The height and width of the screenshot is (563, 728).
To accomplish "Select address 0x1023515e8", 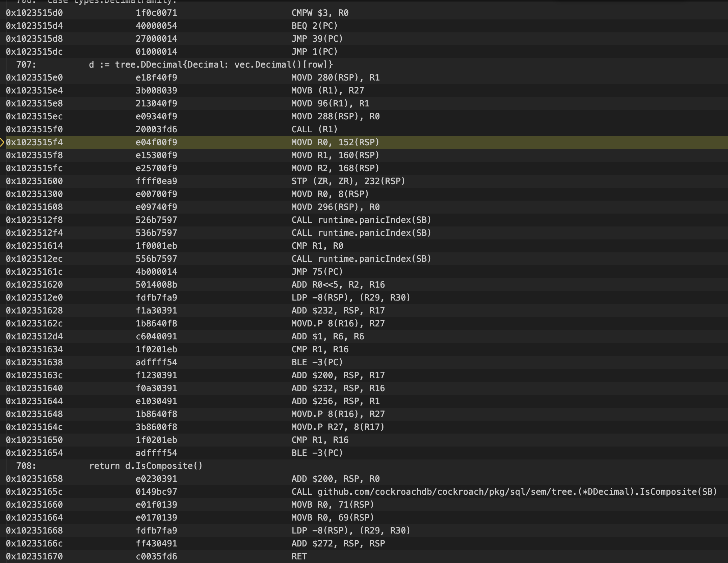I will coord(34,104).
